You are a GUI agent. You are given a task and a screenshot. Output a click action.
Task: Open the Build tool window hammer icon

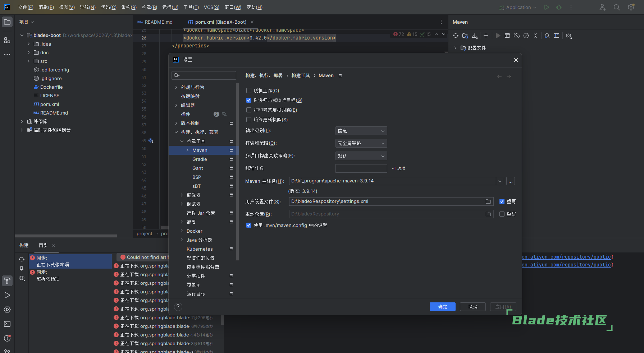[x=7, y=281]
